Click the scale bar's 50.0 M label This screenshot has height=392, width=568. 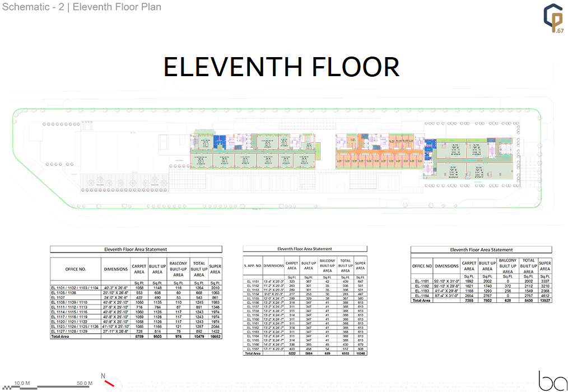point(85,383)
